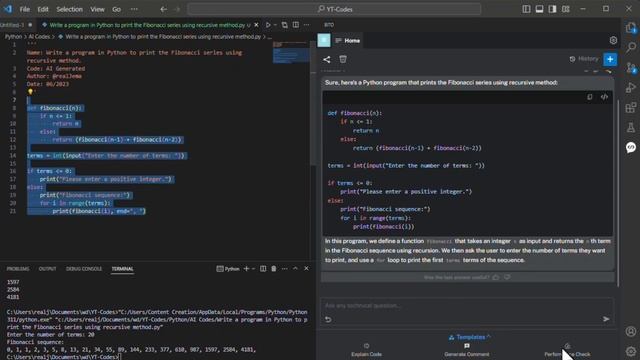
Task: Create a new terminal with plus icon
Action: click(246, 269)
